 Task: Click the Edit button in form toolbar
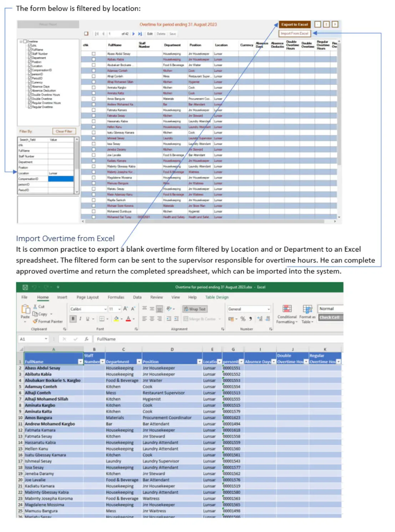(150, 34)
